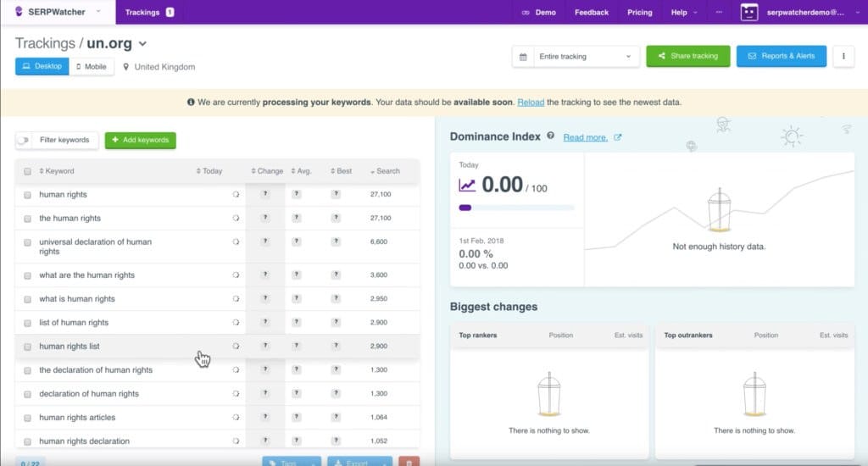
Task: Click spinner icon in 'human rights declaration' row
Action: pyautogui.click(x=236, y=441)
